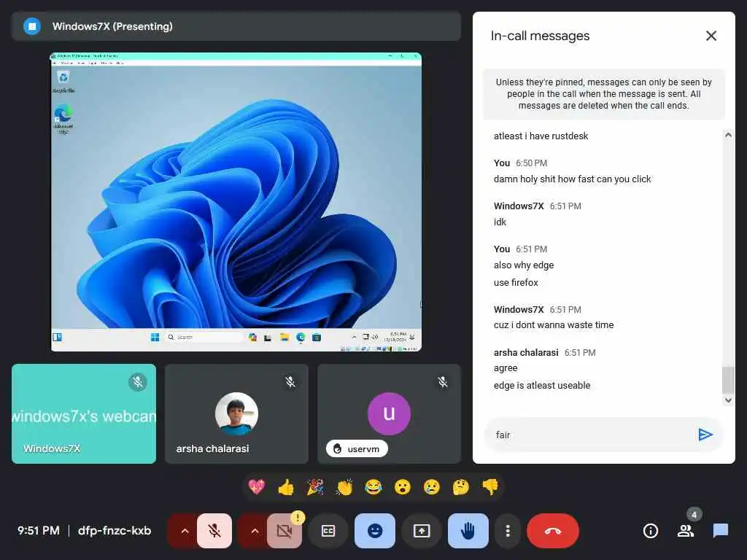Viewport: 747px width, 560px height.
Task: Click Edge icon in shared taskbar
Action: pos(301,337)
